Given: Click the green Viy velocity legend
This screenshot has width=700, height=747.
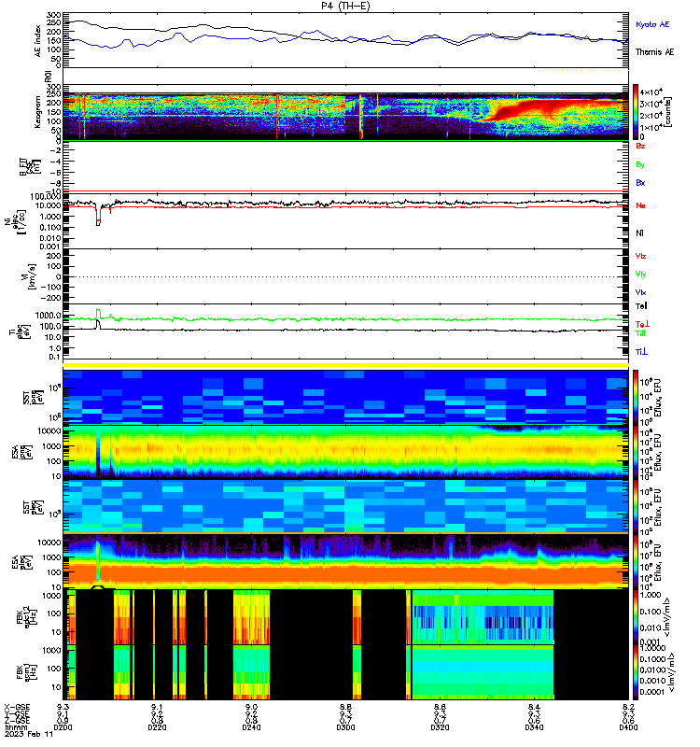Looking at the screenshot, I should coord(640,275).
